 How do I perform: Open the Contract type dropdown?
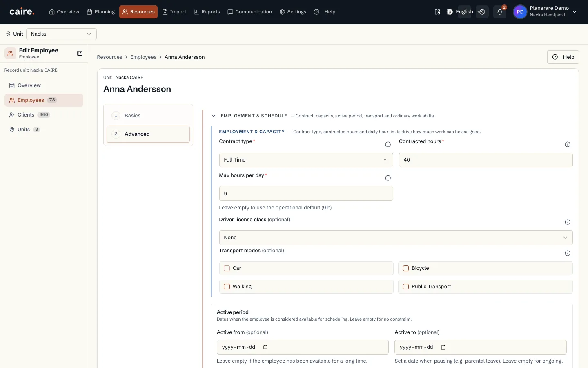(x=306, y=160)
